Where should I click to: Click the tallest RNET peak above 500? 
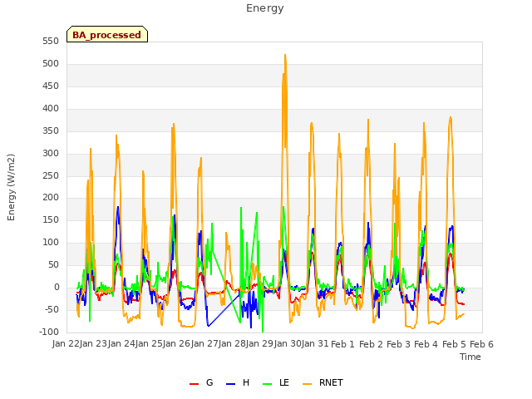tap(285, 56)
